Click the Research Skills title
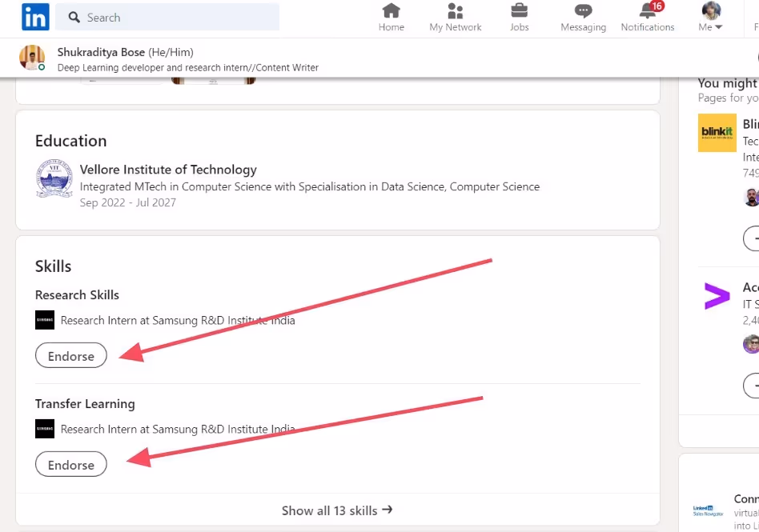The width and height of the screenshot is (759, 532). tap(77, 295)
